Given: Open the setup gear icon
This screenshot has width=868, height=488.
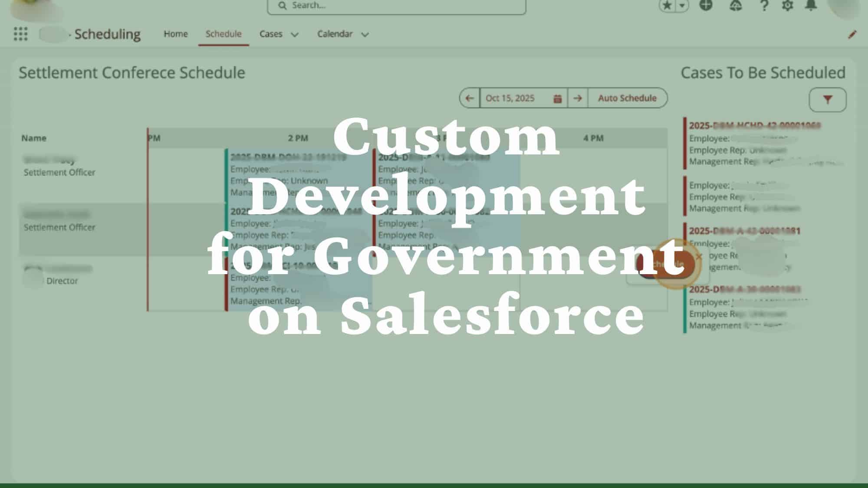Looking at the screenshot, I should coord(787,6).
